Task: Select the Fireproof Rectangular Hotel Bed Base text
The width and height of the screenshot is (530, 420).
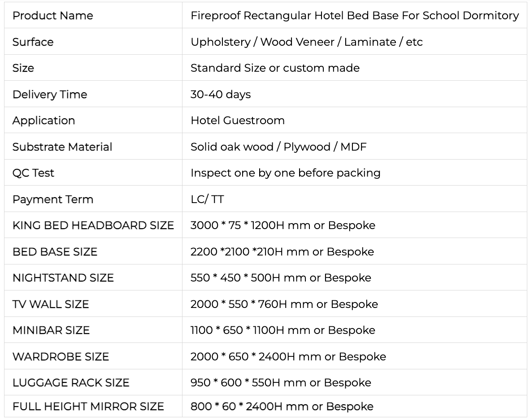Action: coord(354,16)
